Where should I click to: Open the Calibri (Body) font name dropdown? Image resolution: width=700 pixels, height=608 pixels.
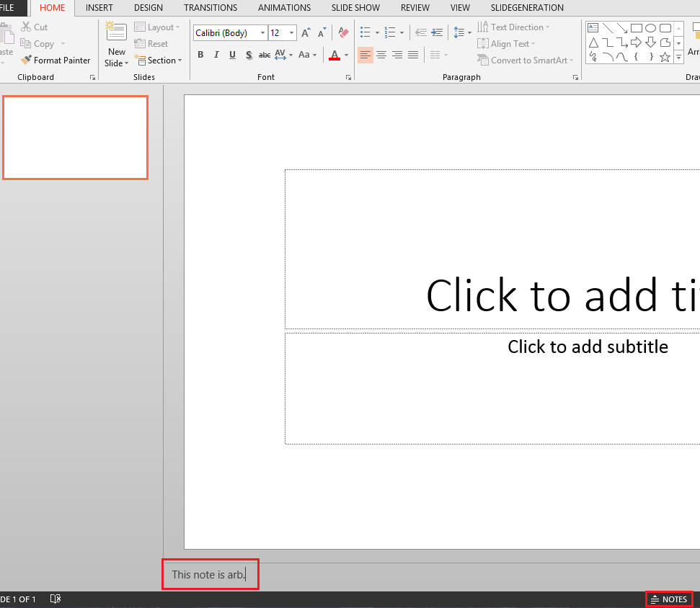pyautogui.click(x=262, y=32)
